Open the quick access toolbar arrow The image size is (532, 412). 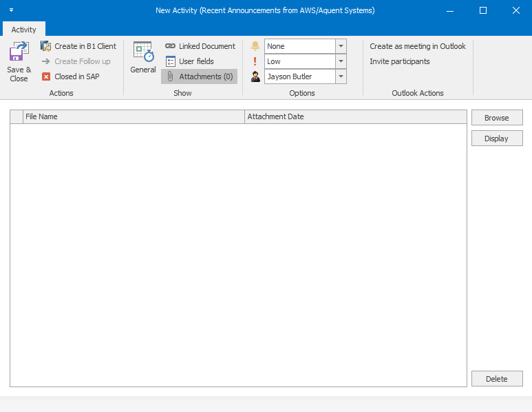tap(12, 10)
